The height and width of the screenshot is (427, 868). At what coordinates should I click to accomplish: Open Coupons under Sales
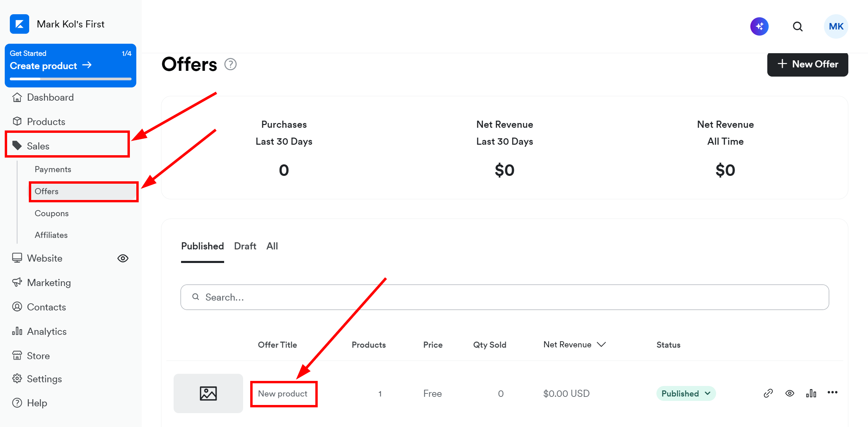coord(52,213)
